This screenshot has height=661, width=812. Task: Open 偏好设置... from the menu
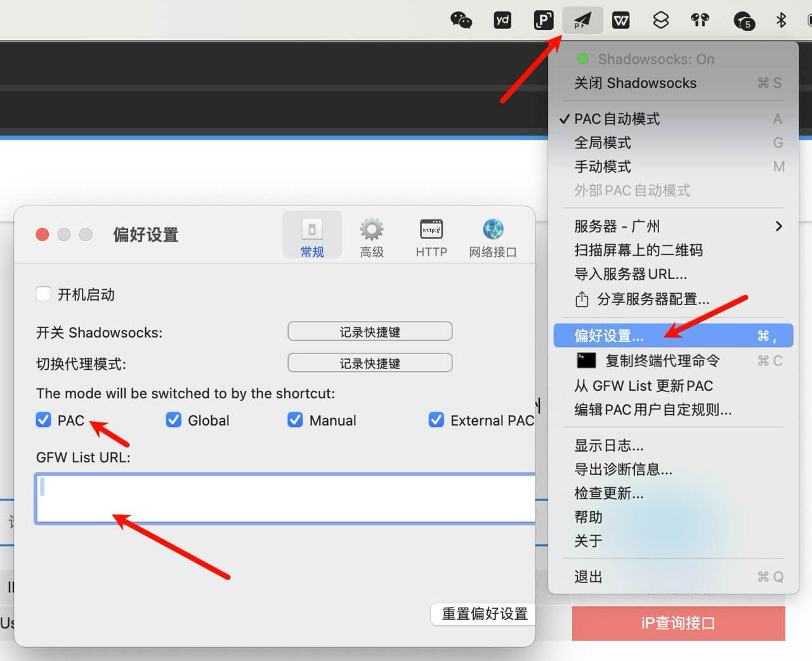673,336
